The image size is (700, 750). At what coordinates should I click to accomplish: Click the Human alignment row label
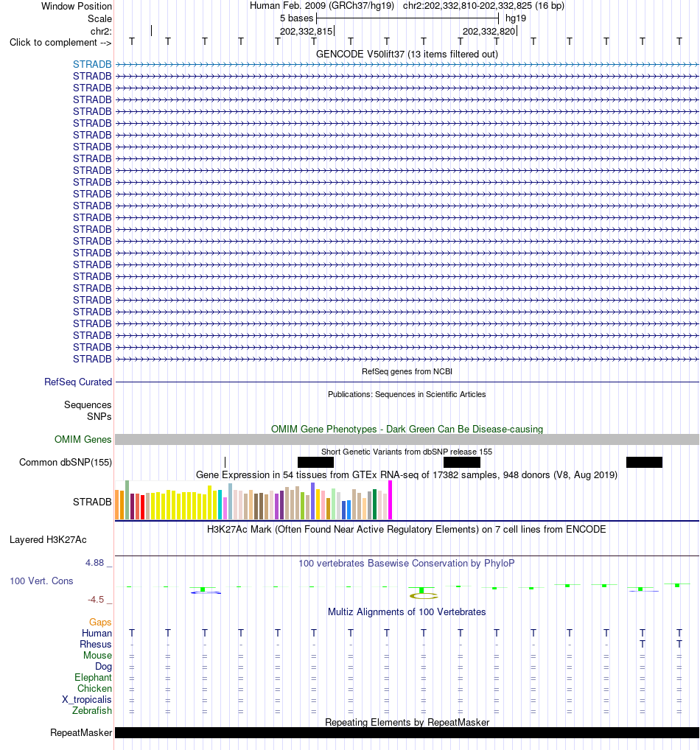pos(97,633)
